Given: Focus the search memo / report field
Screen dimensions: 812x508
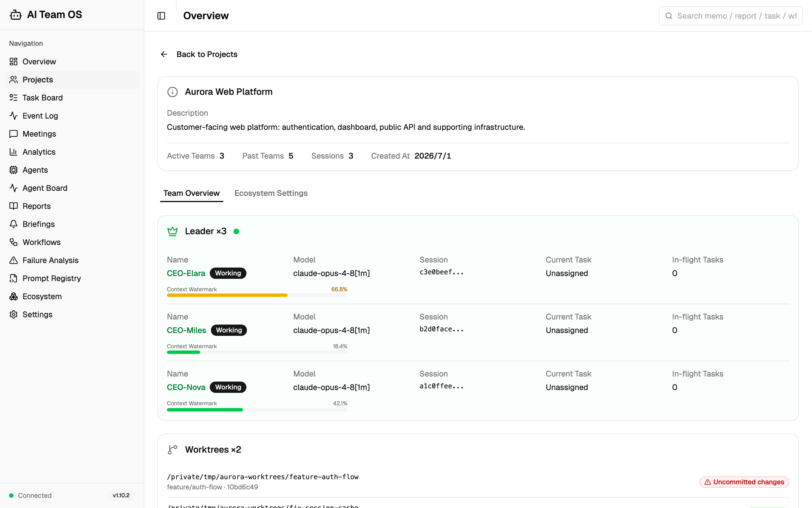Looking at the screenshot, I should pos(731,16).
